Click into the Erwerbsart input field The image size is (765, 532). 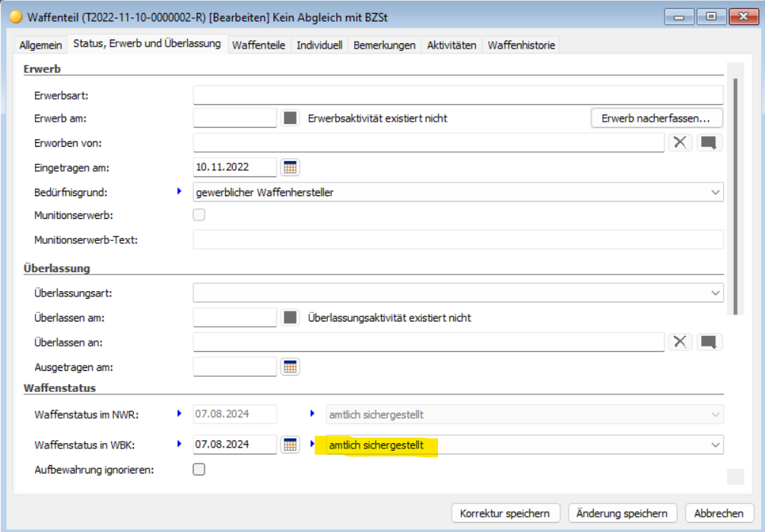[x=457, y=95]
